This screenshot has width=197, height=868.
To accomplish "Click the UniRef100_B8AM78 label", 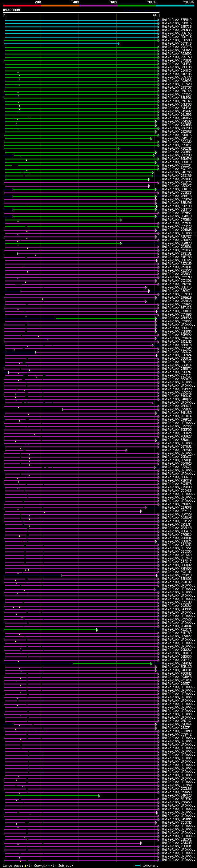I will [177, 243].
